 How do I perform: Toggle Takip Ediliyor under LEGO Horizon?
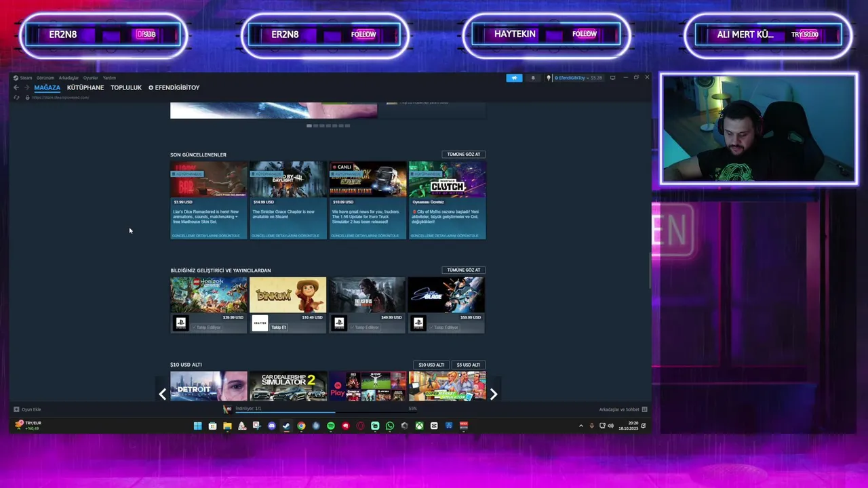(206, 327)
